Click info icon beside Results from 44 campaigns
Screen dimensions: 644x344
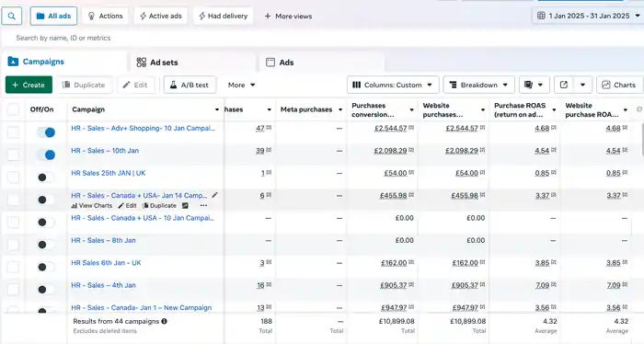165,321
